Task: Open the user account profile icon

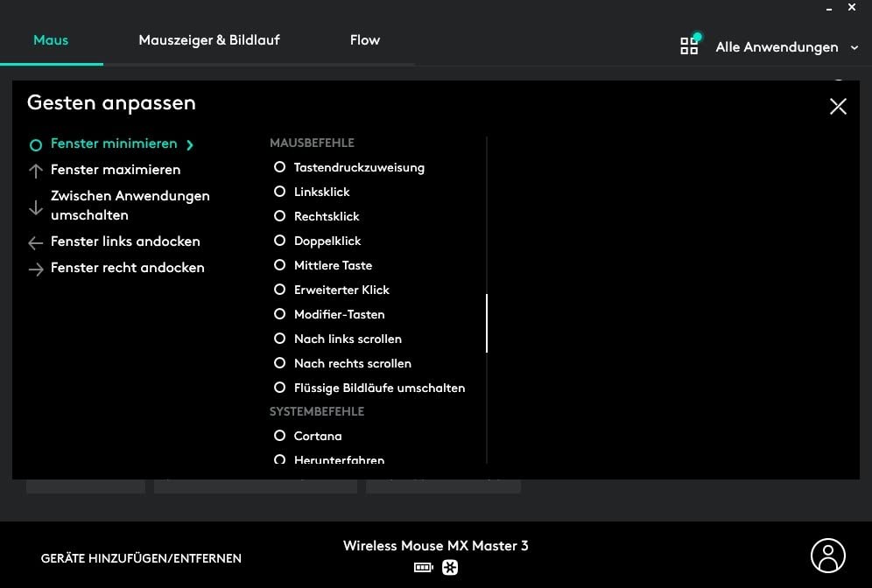Action: click(x=827, y=556)
